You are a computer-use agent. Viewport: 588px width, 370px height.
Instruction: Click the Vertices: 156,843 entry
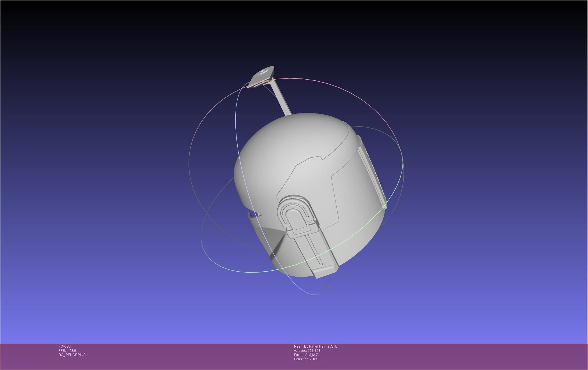[307, 351]
